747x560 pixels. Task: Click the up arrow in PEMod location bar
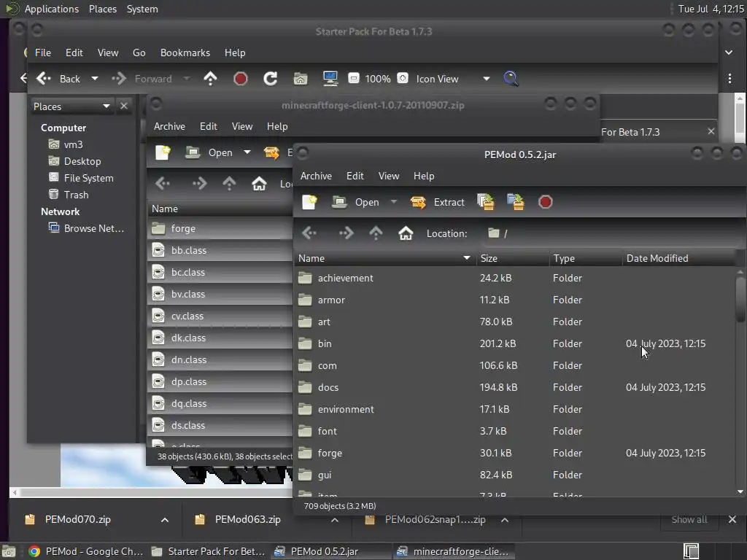coord(376,233)
